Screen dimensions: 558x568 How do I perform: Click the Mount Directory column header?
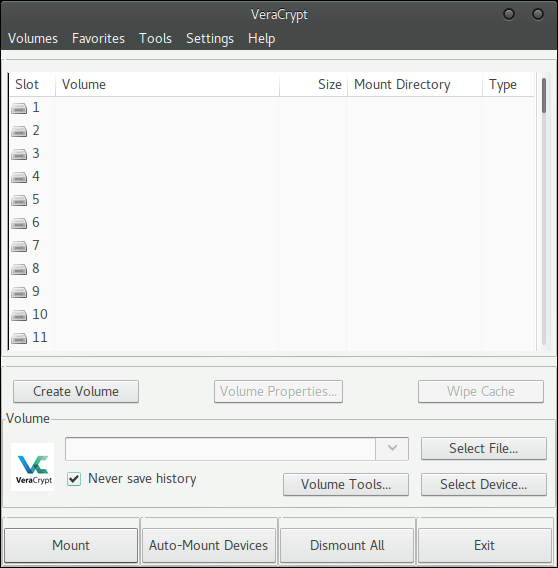415,84
